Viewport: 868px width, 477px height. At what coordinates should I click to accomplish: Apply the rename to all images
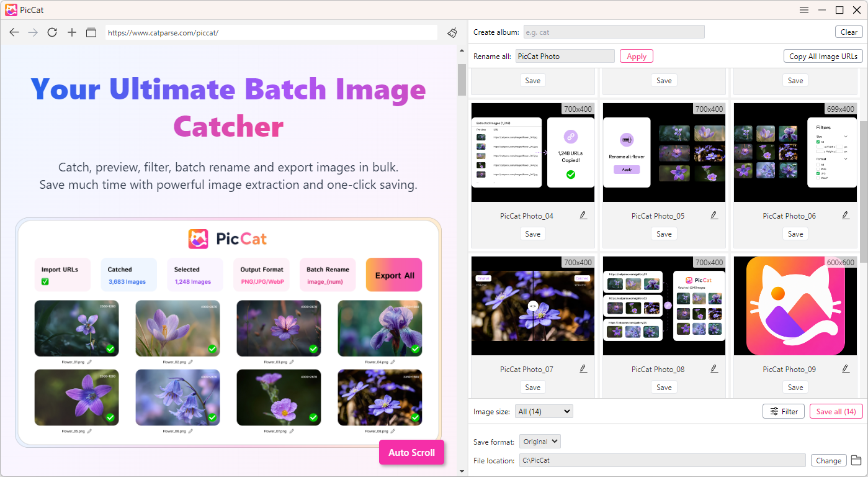[x=637, y=56]
